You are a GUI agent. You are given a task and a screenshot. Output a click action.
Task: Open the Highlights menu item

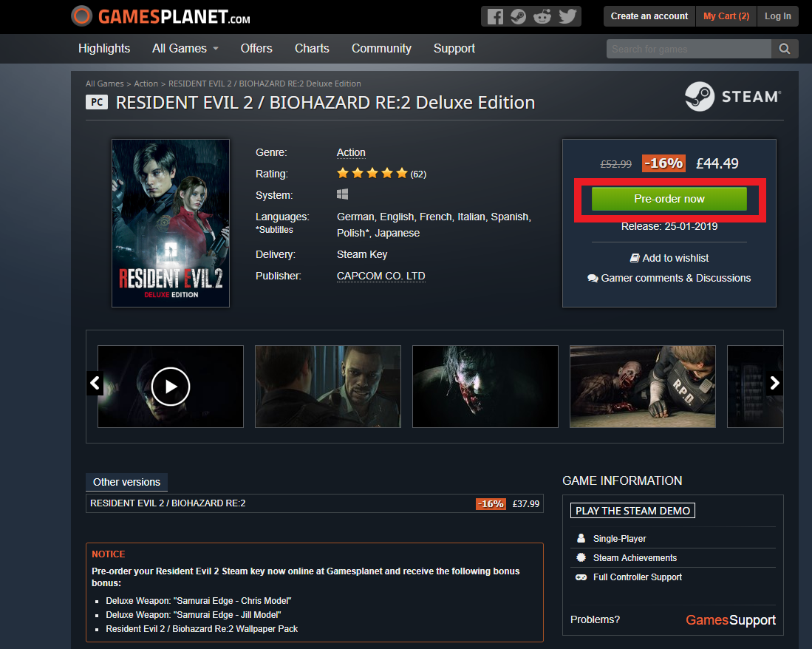click(x=104, y=48)
